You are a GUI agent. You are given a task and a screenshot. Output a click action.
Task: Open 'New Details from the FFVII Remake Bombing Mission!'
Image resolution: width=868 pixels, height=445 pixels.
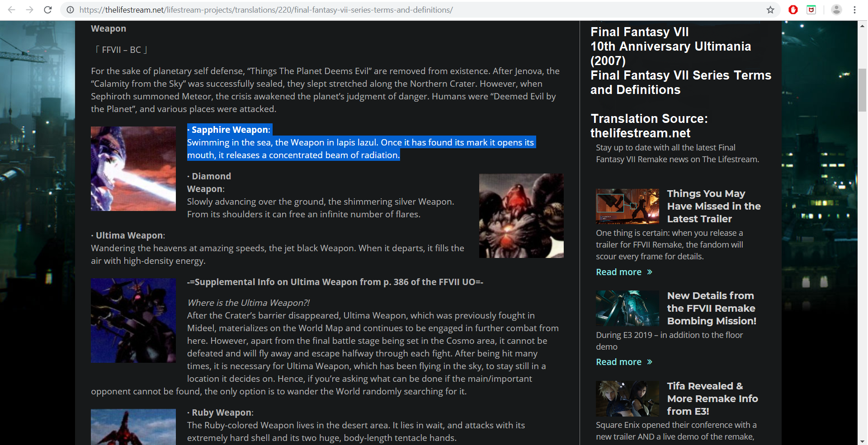[712, 308]
